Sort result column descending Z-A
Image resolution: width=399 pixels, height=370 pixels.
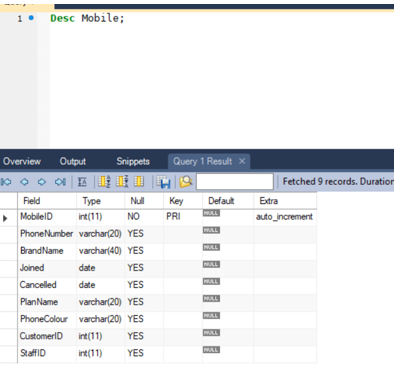pyautogui.click(x=122, y=182)
